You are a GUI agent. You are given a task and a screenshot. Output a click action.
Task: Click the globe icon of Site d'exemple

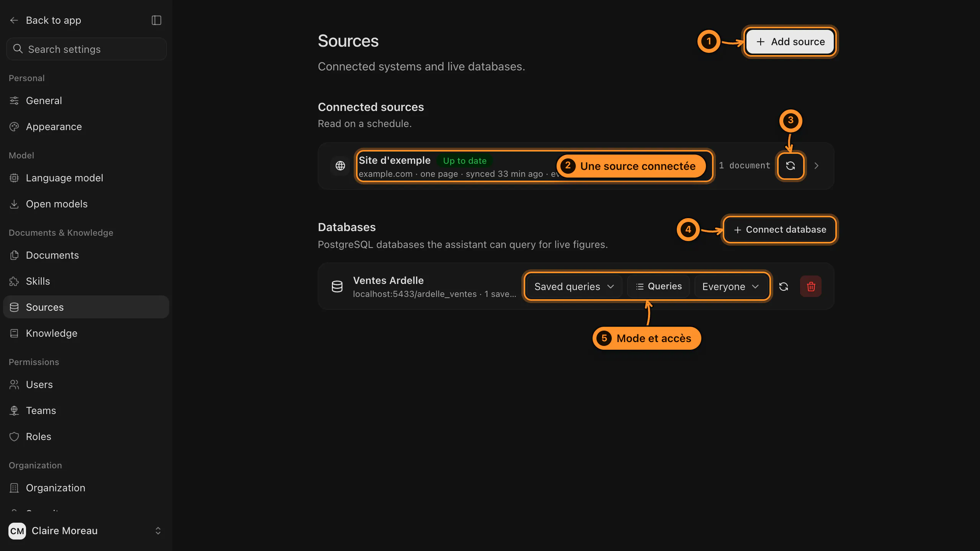point(340,166)
